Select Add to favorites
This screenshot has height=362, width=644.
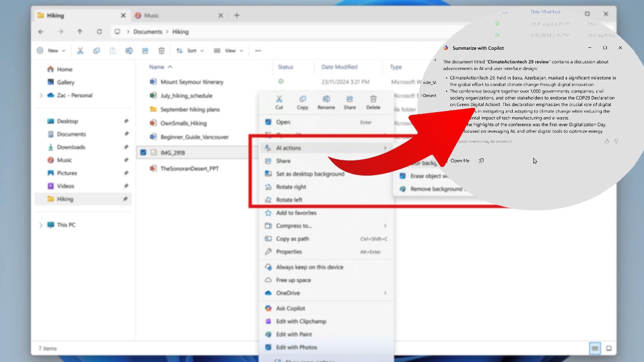point(326,213)
